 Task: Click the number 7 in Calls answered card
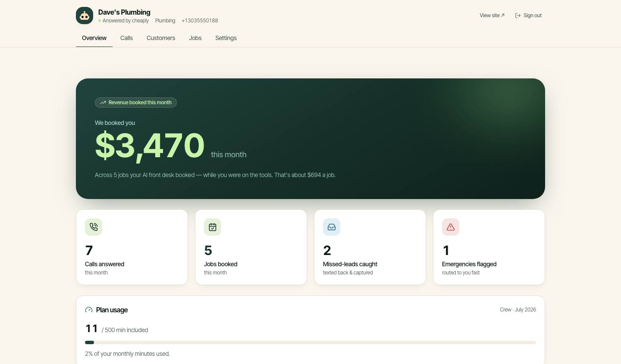pyautogui.click(x=89, y=250)
